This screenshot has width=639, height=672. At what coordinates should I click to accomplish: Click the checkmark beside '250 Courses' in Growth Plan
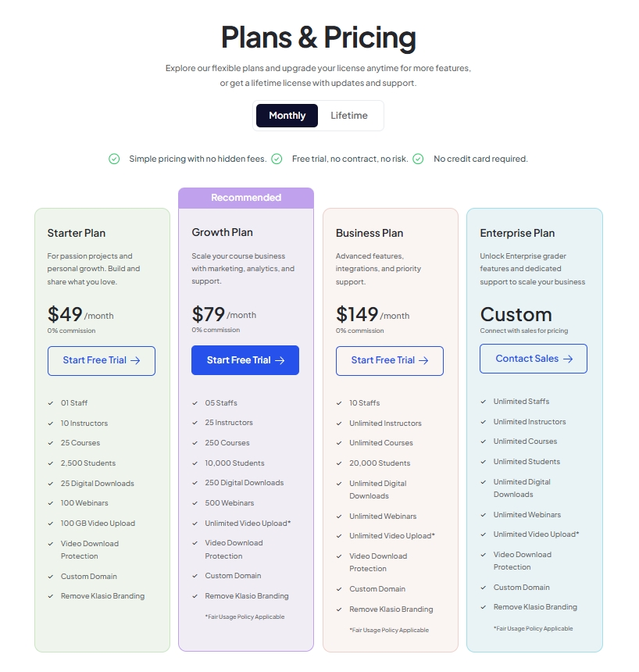pos(195,443)
